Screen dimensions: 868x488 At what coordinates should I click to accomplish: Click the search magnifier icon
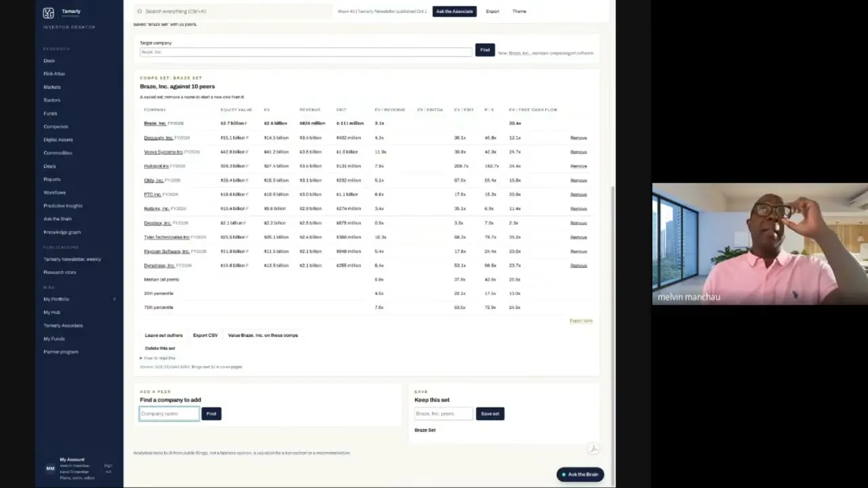pos(140,12)
